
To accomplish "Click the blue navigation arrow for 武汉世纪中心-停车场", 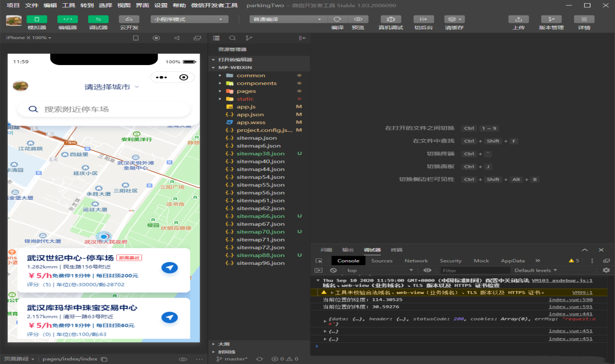I will [169, 268].
